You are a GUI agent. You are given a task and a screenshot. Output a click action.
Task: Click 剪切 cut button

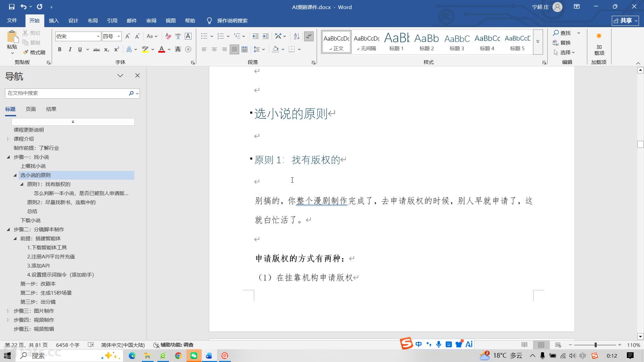pyautogui.click(x=32, y=33)
